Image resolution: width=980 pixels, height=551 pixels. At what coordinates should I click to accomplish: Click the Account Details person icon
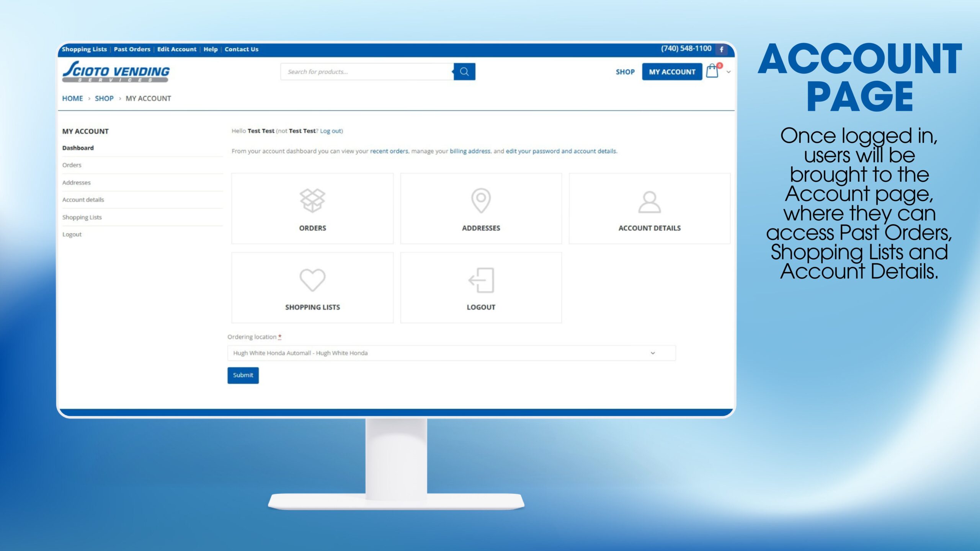pyautogui.click(x=649, y=202)
